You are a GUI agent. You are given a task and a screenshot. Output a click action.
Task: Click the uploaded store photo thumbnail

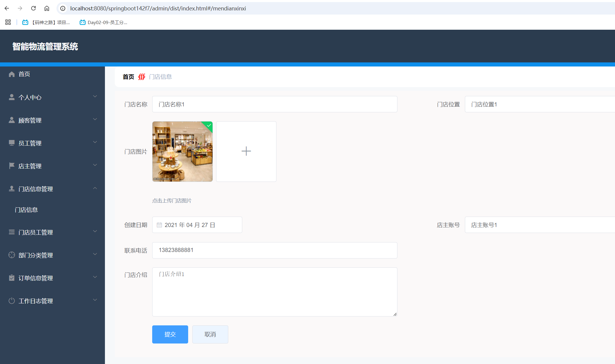(183, 151)
